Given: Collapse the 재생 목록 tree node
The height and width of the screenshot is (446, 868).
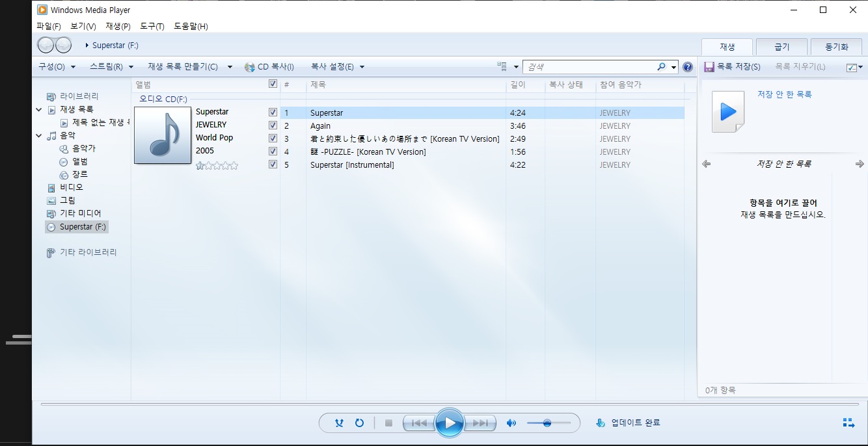Looking at the screenshot, I should tap(39, 110).
